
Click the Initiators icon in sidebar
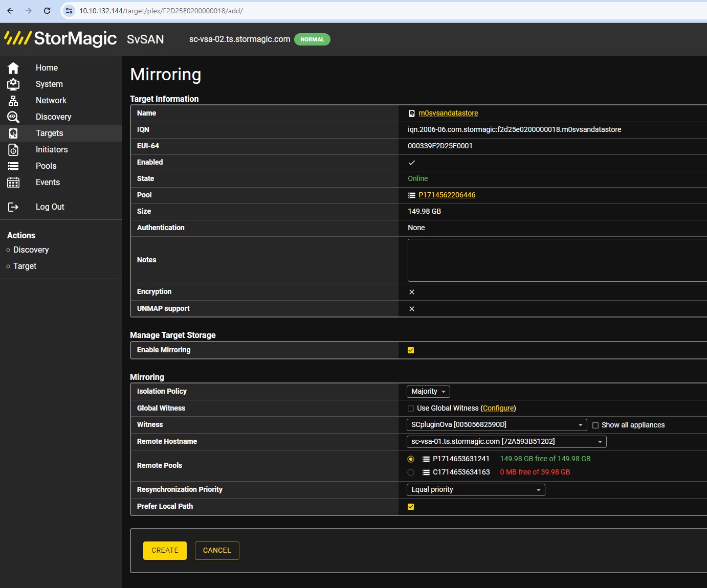13,150
